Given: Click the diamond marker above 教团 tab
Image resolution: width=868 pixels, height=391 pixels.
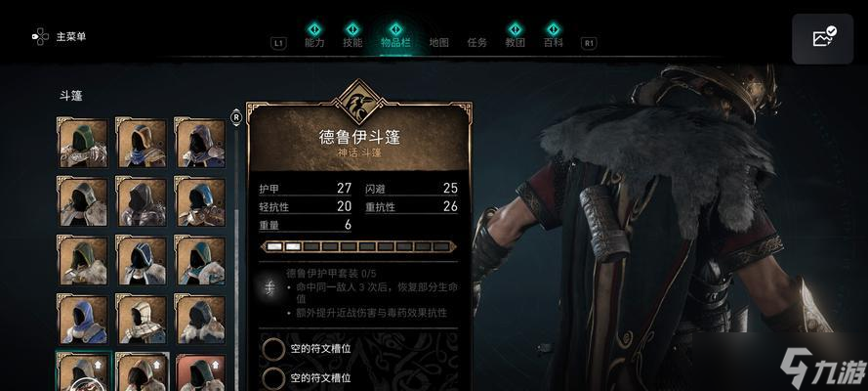Looking at the screenshot, I should (x=515, y=28).
